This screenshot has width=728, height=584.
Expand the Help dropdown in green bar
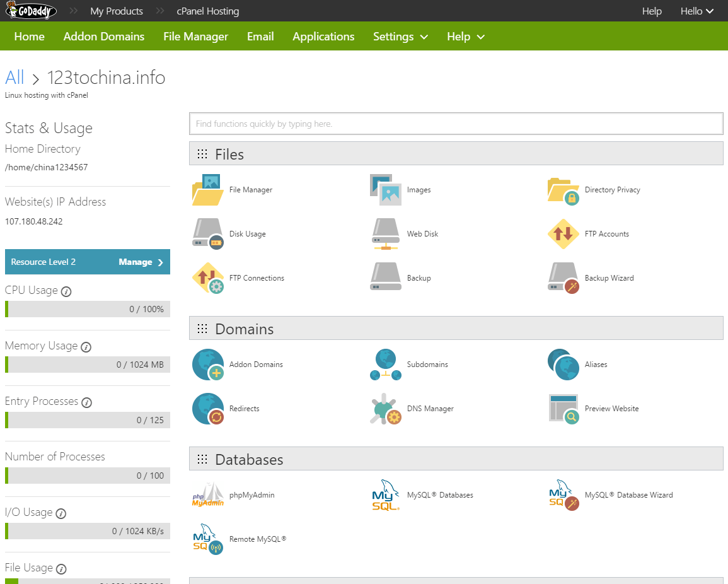click(466, 37)
